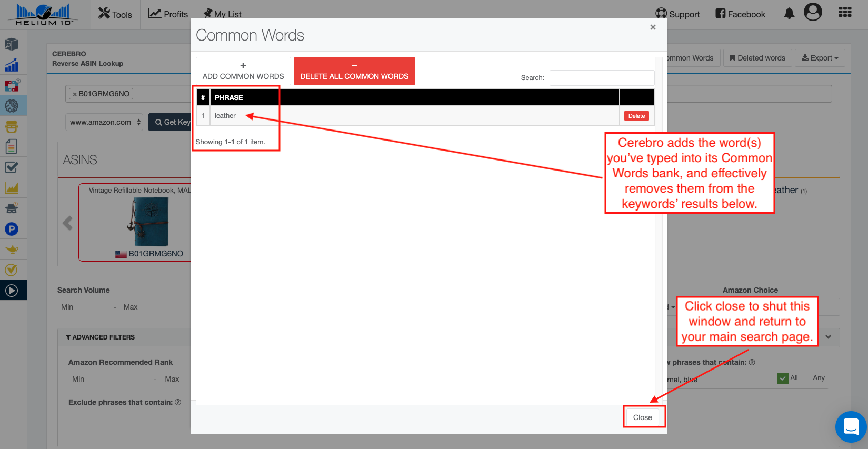Check the All checkbox

pos(783,378)
